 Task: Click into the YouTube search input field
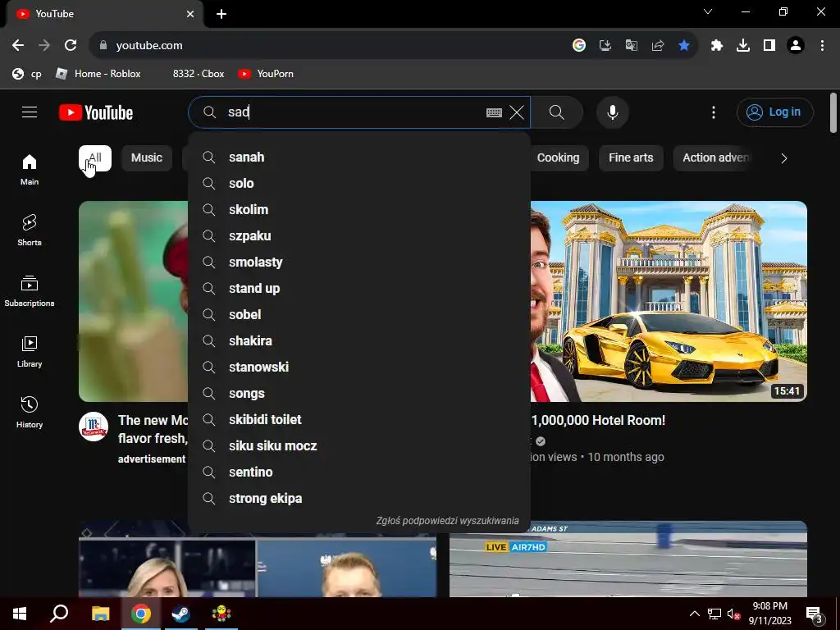[354, 112]
